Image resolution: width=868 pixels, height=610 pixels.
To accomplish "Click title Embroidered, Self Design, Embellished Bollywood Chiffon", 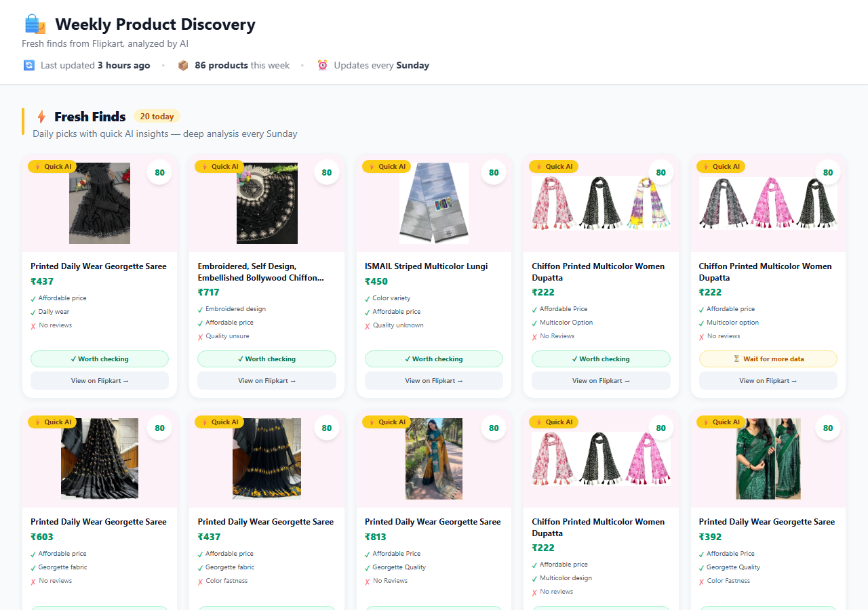I will [261, 272].
